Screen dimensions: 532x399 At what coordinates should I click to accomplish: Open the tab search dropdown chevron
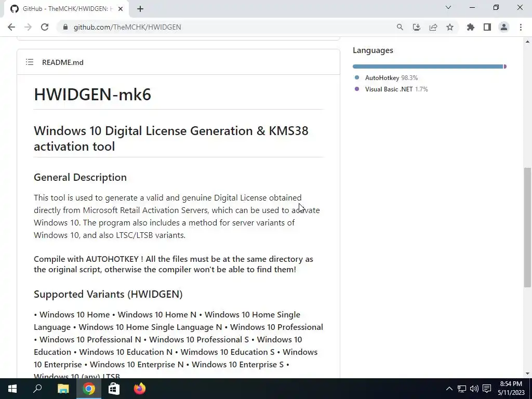pos(448,7)
